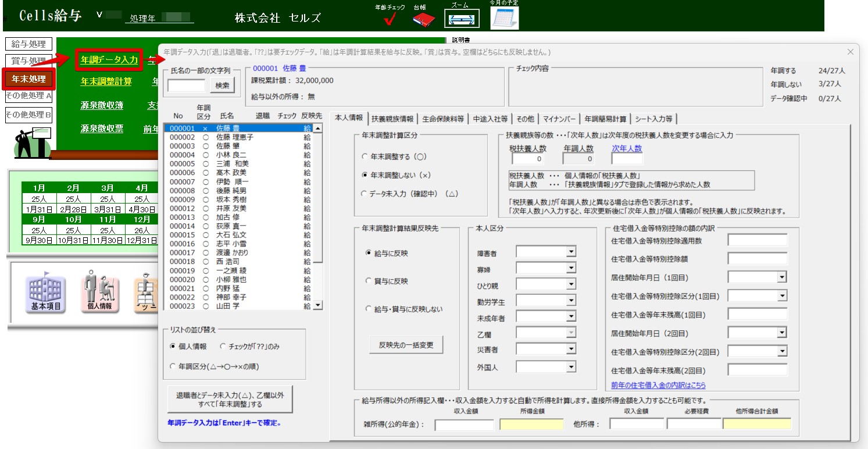Open the 今月の予定 calendar icon
Viewport: 868px width, 449px height.
[504, 18]
